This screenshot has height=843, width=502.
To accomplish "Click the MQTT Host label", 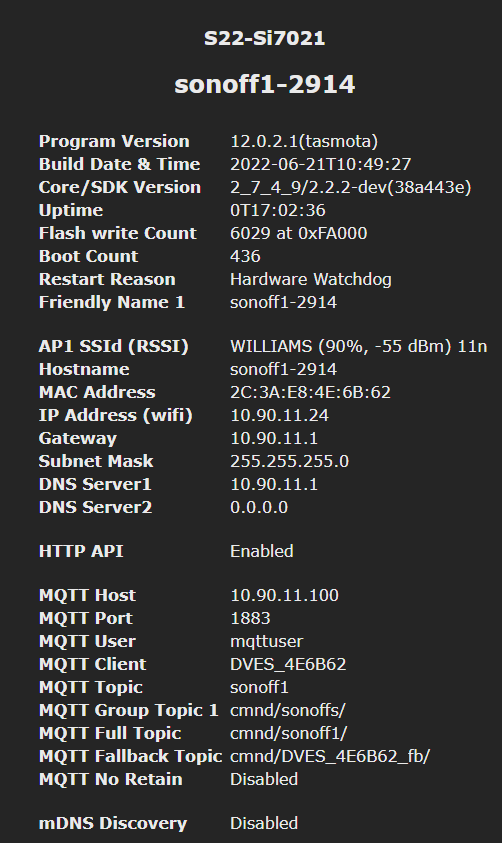I will 88,596.
